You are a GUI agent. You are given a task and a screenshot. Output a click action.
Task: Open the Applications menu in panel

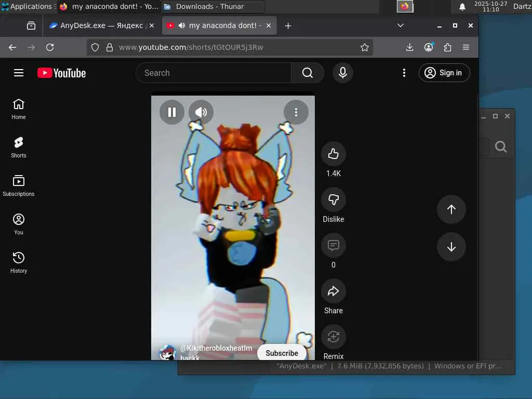[28, 6]
